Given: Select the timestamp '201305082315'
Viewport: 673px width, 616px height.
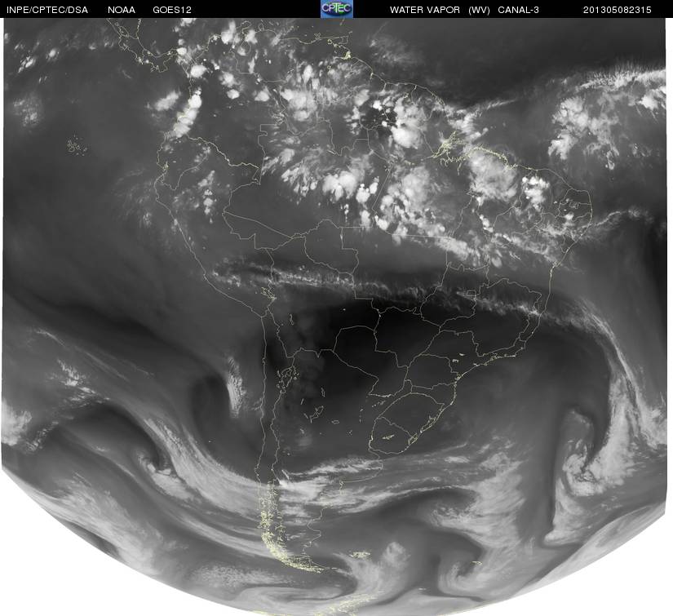Looking at the screenshot, I should (x=618, y=10).
